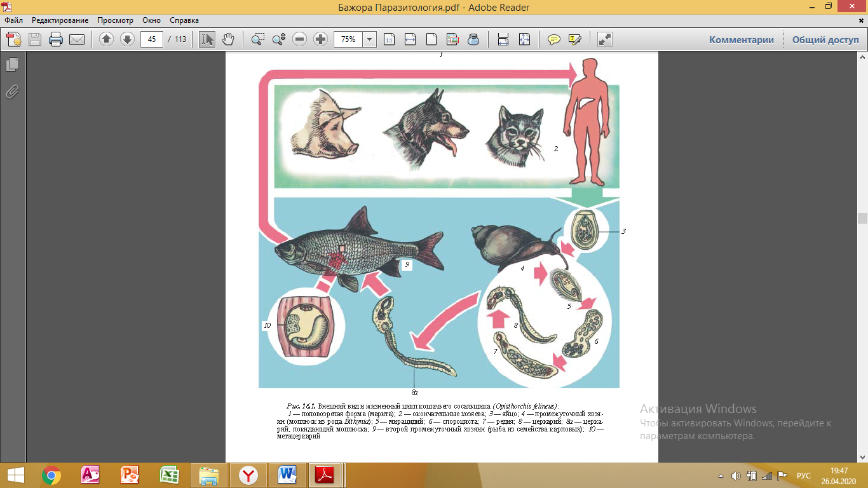The width and height of the screenshot is (868, 488).
Task: Zoom in with the plus button
Action: [x=321, y=39]
